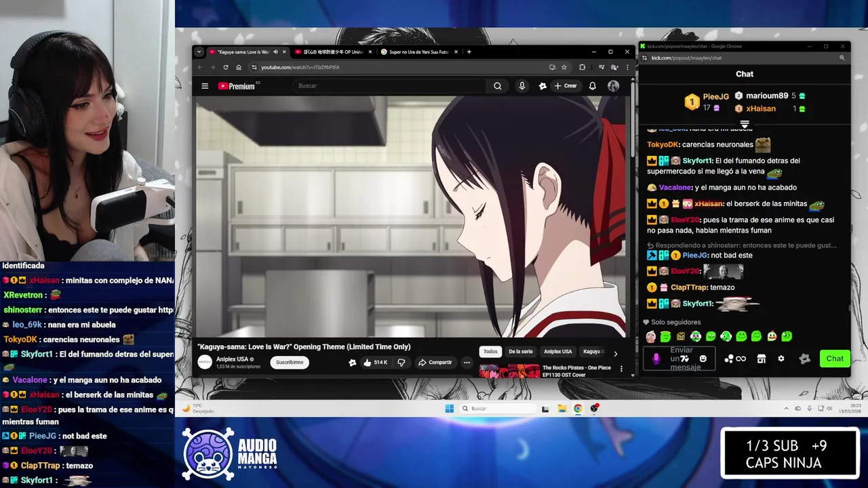Bookmark this page with the star icon
Viewport: 868px width, 488px height.
564,67
